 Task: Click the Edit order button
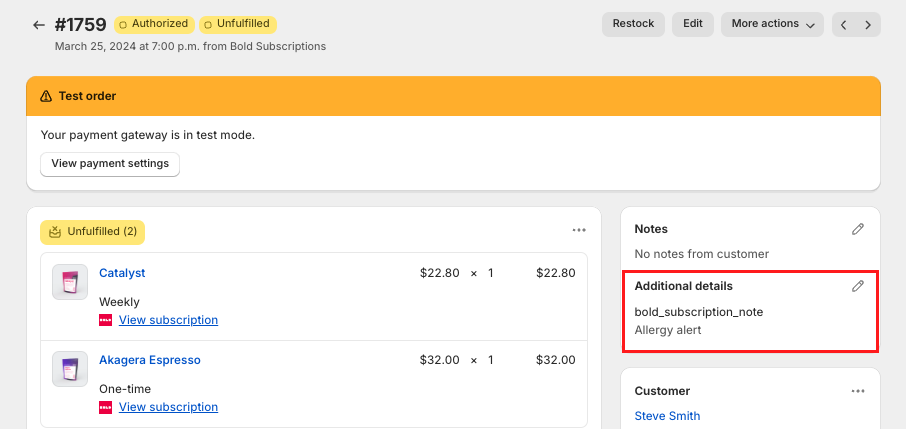(x=693, y=24)
